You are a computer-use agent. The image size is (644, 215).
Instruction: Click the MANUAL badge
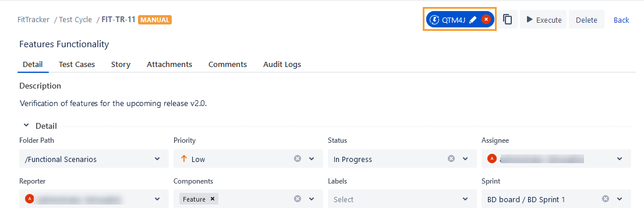click(155, 19)
